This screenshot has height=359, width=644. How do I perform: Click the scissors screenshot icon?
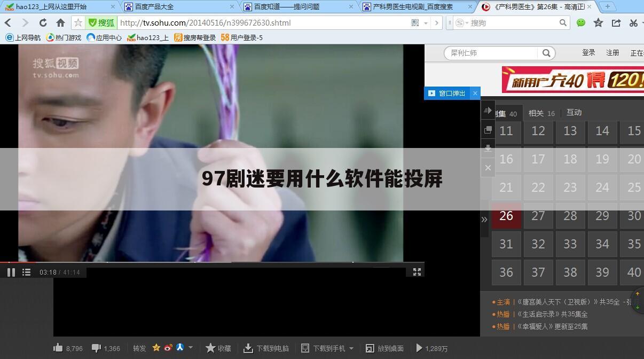point(633,23)
